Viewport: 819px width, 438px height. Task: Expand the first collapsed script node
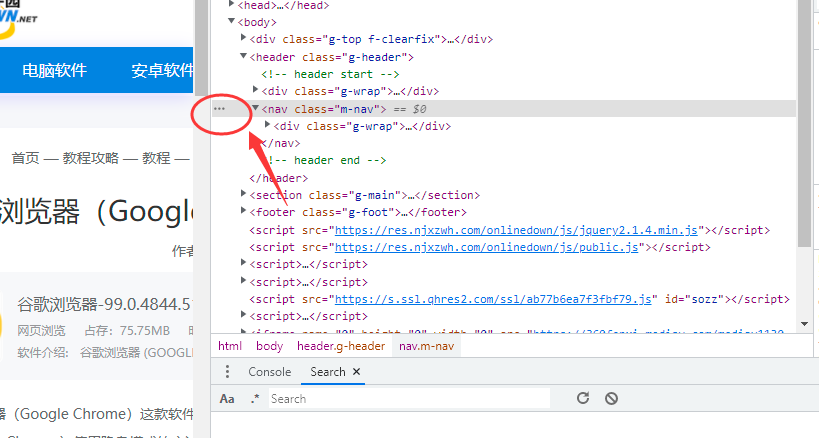243,263
